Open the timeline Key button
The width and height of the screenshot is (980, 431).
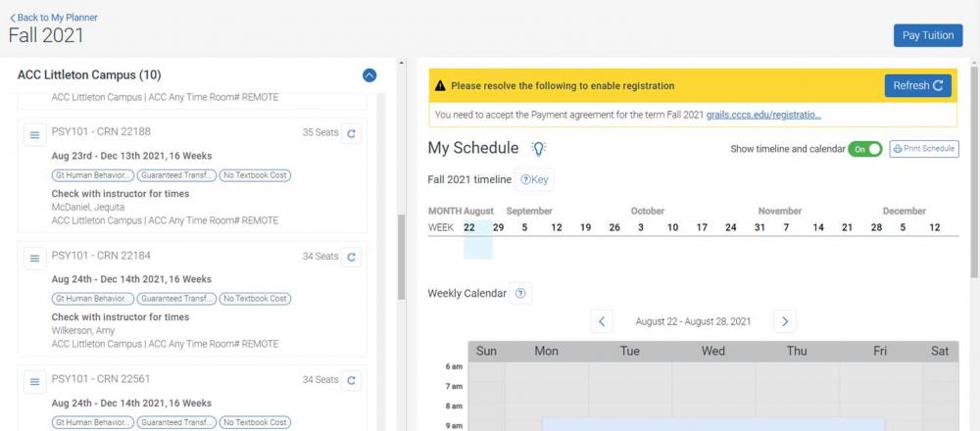pos(534,180)
